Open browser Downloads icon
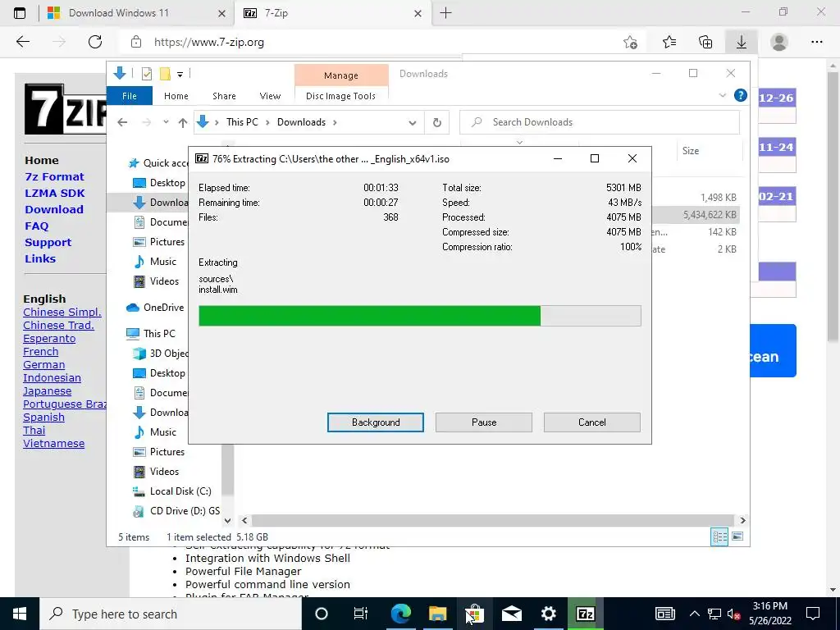 point(742,42)
